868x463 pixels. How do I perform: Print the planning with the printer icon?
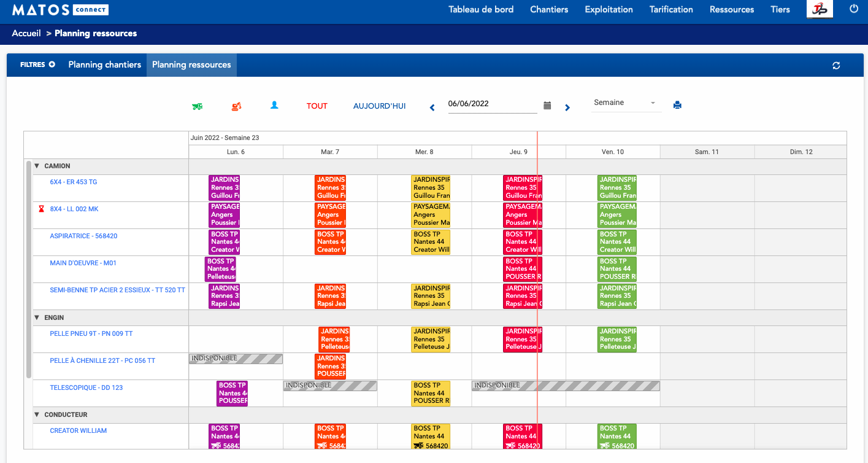(x=677, y=105)
